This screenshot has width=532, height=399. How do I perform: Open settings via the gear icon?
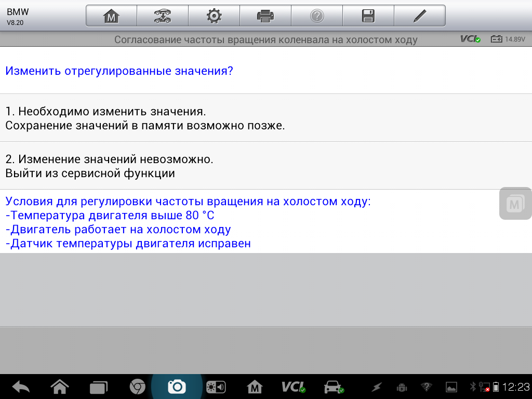(214, 16)
